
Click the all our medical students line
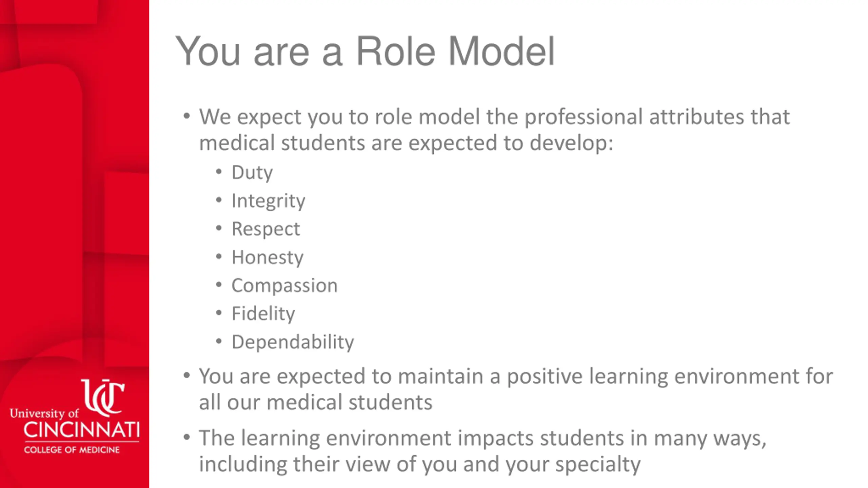point(315,403)
